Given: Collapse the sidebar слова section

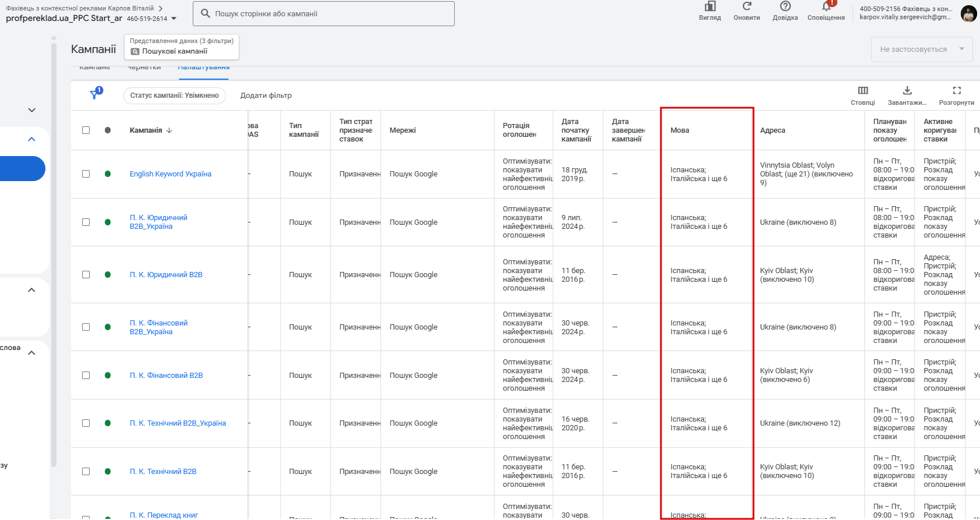Looking at the screenshot, I should (32, 353).
